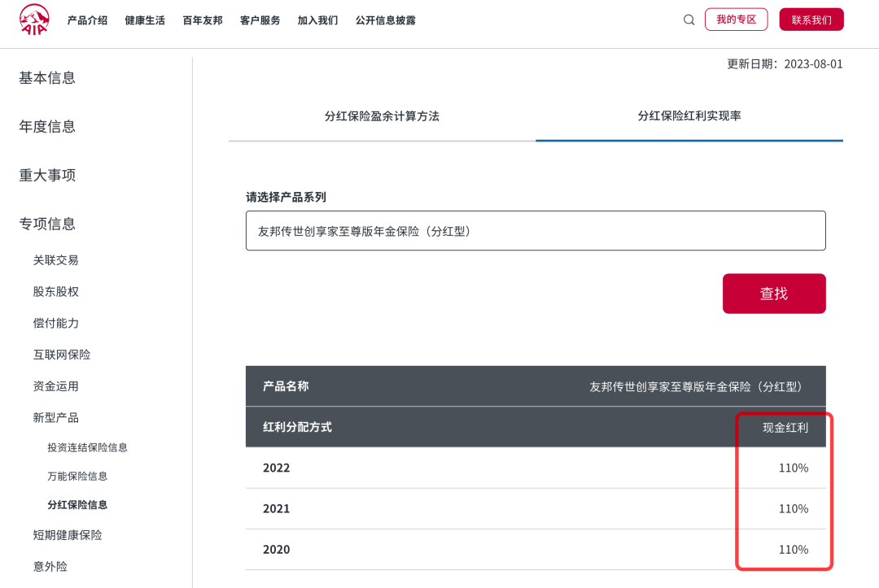Screen dimensions: 879x588
Task: Open 资金运用 sidebar link
Action: (55, 386)
